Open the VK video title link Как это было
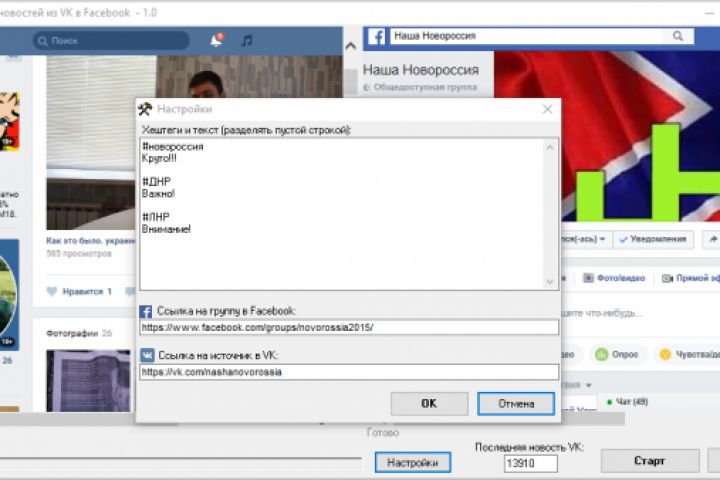 (91, 241)
